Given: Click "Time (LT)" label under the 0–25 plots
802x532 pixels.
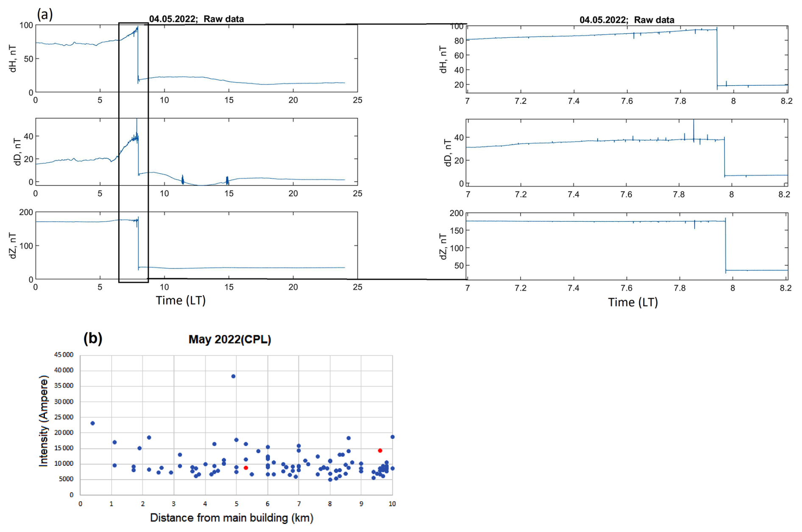Looking at the screenshot, I should 181,301.
